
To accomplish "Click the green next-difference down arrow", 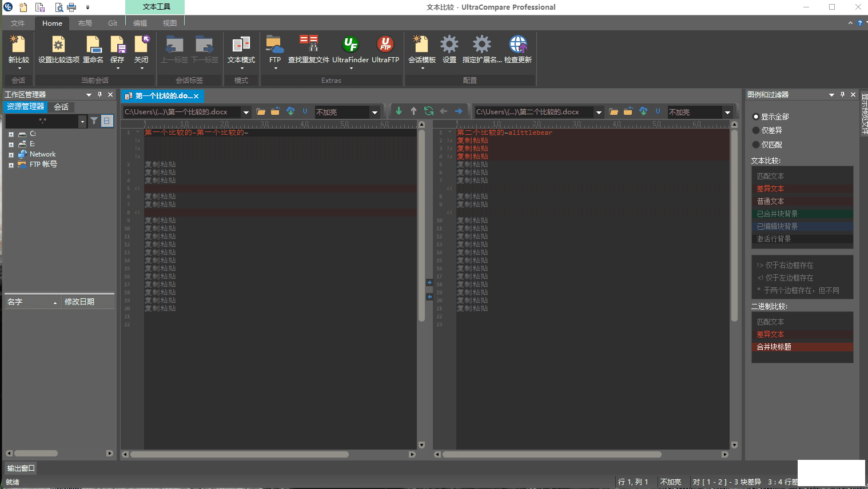I will point(399,111).
